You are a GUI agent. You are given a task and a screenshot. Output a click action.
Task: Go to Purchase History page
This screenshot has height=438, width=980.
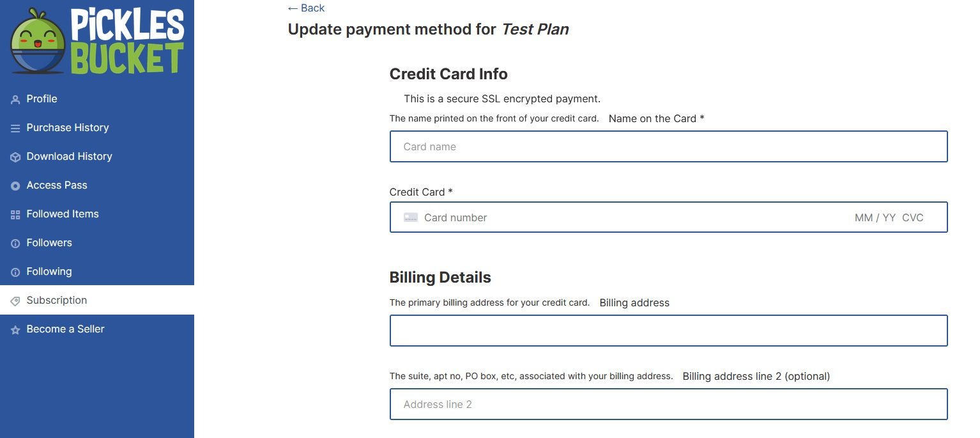(x=68, y=128)
